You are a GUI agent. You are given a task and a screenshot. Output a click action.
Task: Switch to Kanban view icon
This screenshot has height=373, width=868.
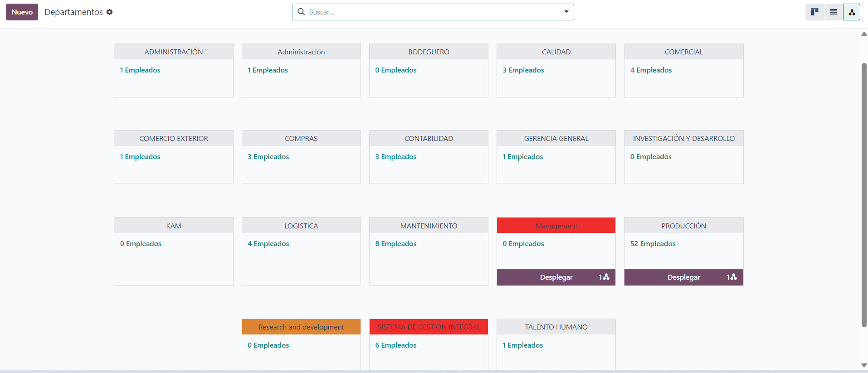click(814, 12)
